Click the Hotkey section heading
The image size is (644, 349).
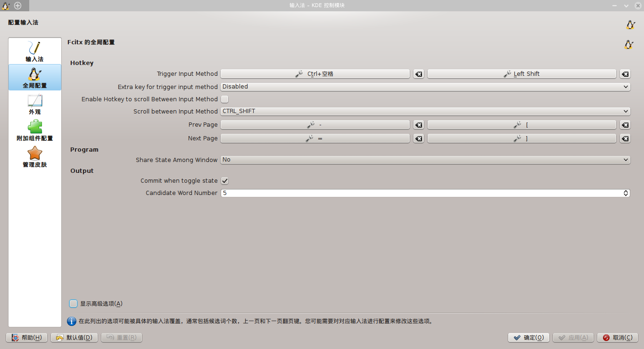pyautogui.click(x=82, y=63)
